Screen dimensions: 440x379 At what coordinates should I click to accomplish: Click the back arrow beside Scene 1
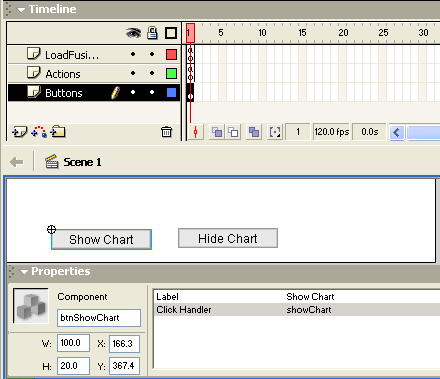(x=17, y=162)
